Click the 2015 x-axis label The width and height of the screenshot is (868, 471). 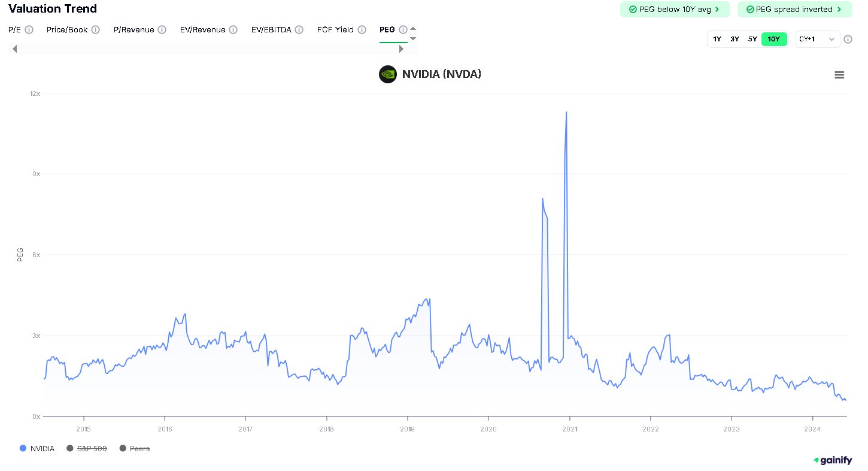[83, 429]
